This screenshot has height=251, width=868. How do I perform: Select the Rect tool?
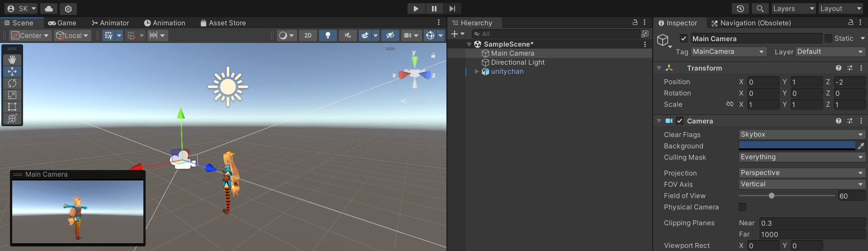[x=12, y=107]
